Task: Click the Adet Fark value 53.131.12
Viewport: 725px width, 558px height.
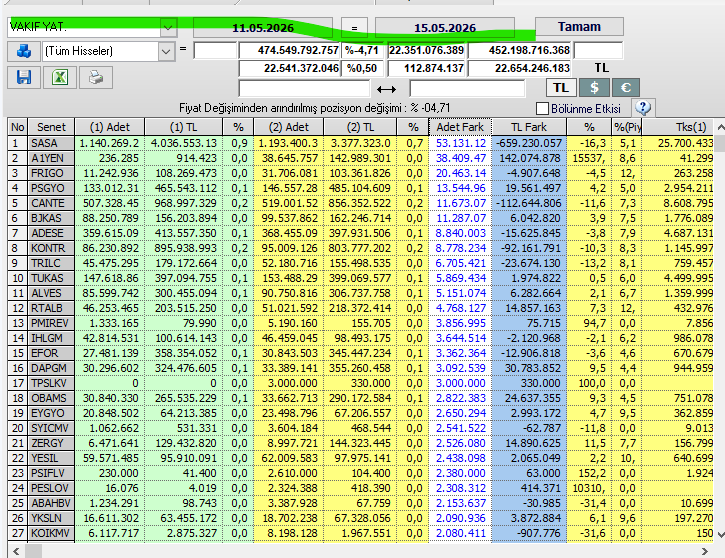Action: pyautogui.click(x=461, y=143)
